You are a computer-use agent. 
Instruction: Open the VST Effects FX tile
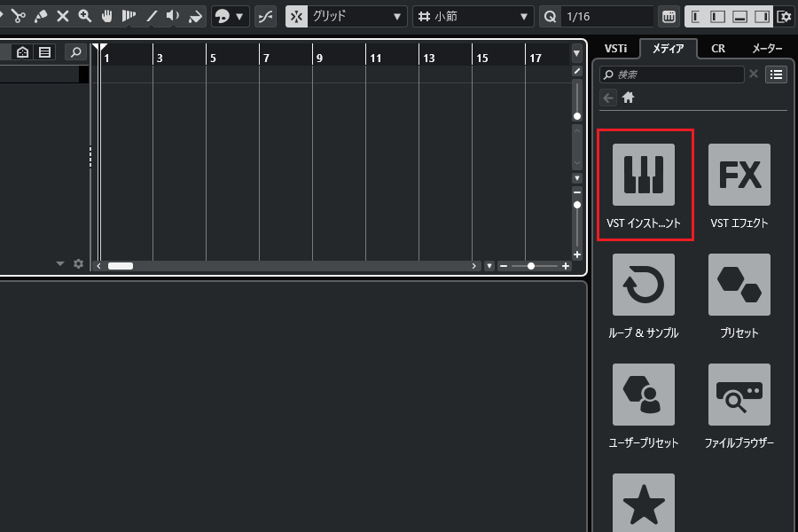[x=739, y=184]
